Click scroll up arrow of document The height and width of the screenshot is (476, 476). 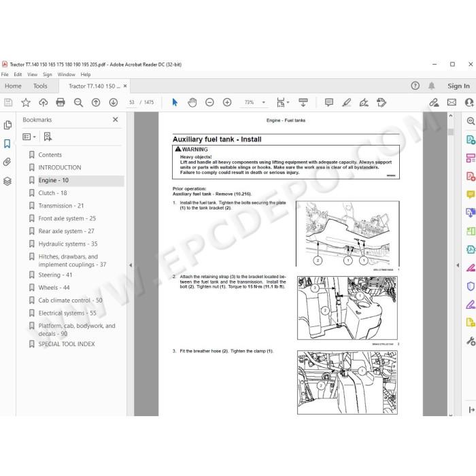[x=450, y=116]
